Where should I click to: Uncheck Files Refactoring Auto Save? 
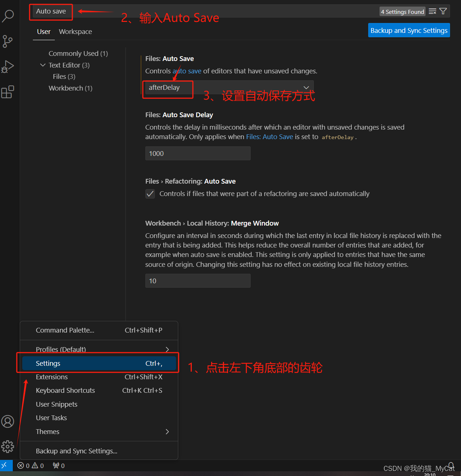[x=150, y=194]
